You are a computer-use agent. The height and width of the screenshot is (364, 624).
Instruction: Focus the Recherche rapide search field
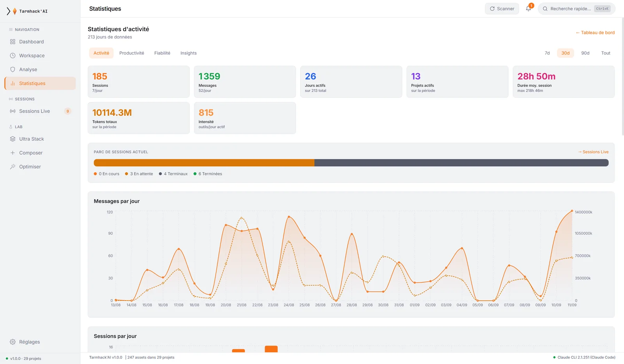(576, 9)
